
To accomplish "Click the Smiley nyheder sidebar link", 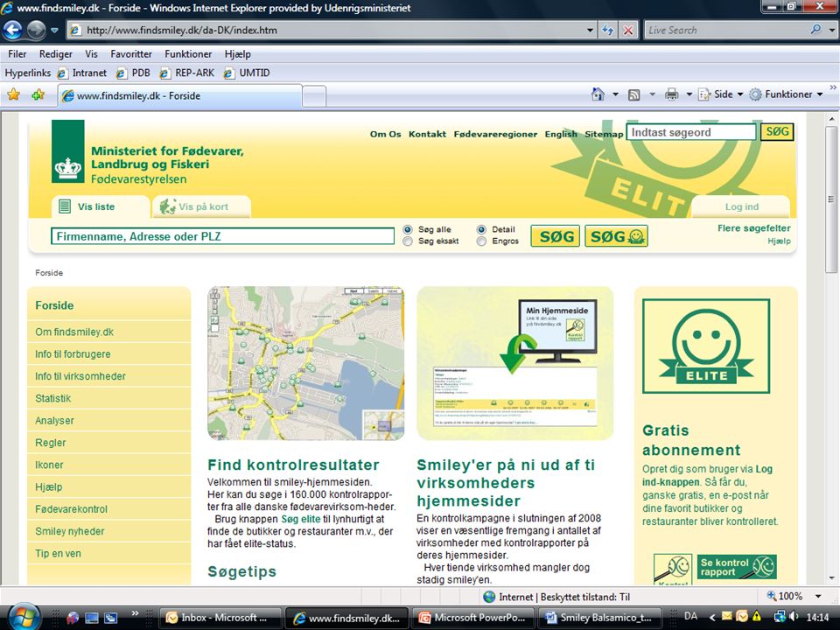I will tap(70, 531).
